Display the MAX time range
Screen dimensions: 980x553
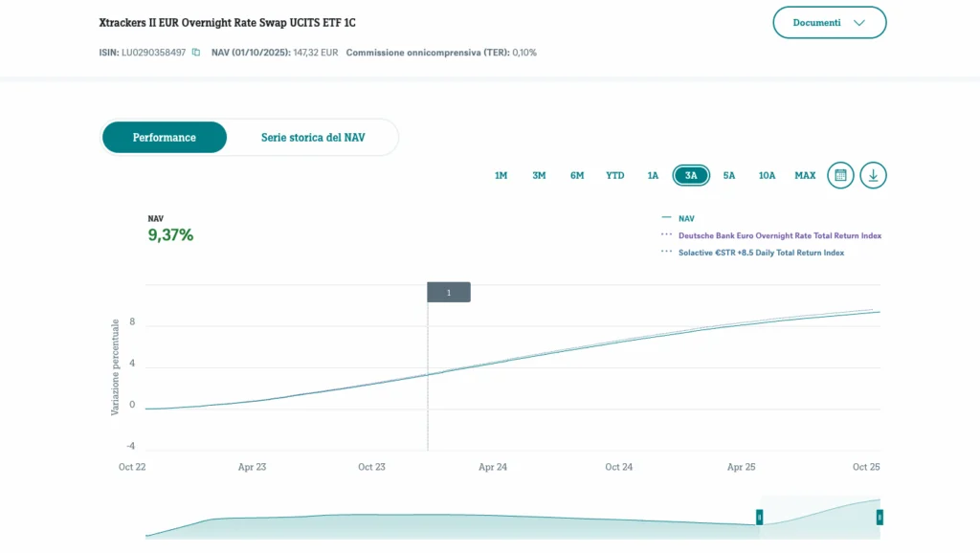coord(805,176)
